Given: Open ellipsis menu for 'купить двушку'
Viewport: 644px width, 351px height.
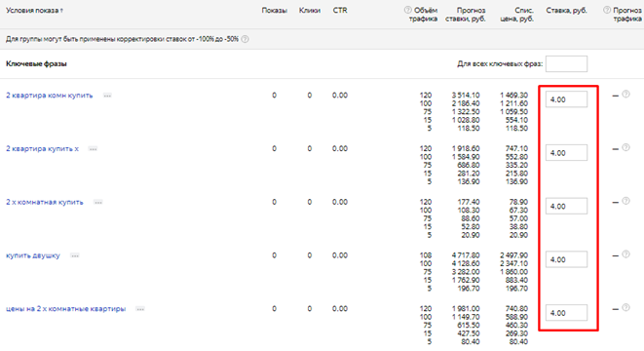Looking at the screenshot, I should [75, 256].
